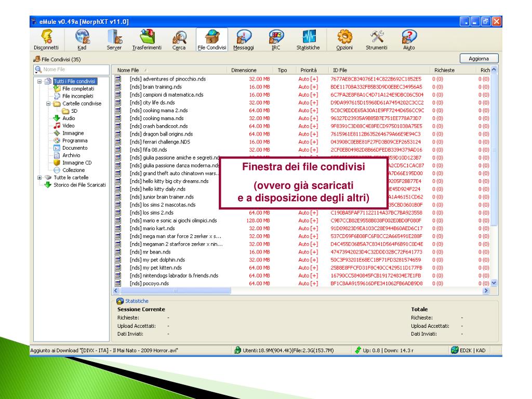Screen dimensions: 532x399
Task: Click the horizontal scrollbar right arrow
Action: coord(486,290)
